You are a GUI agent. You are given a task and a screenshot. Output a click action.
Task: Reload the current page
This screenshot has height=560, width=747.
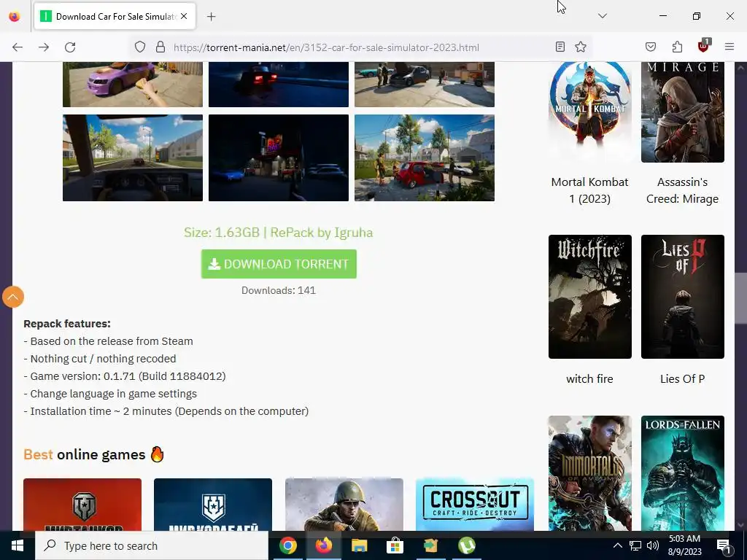click(70, 47)
